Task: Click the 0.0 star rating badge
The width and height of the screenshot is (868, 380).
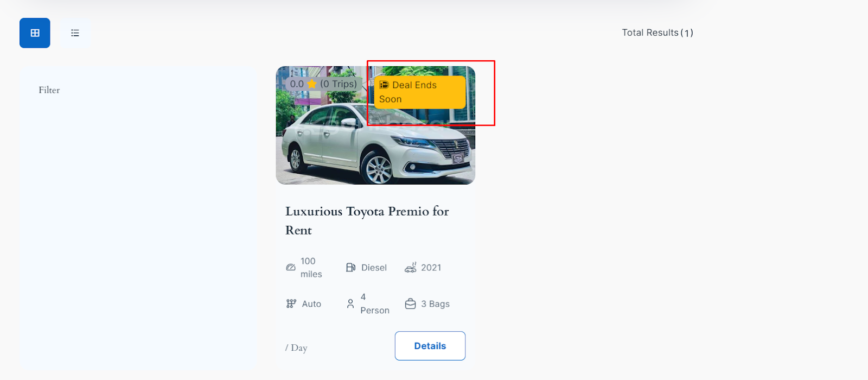Action: (x=324, y=84)
